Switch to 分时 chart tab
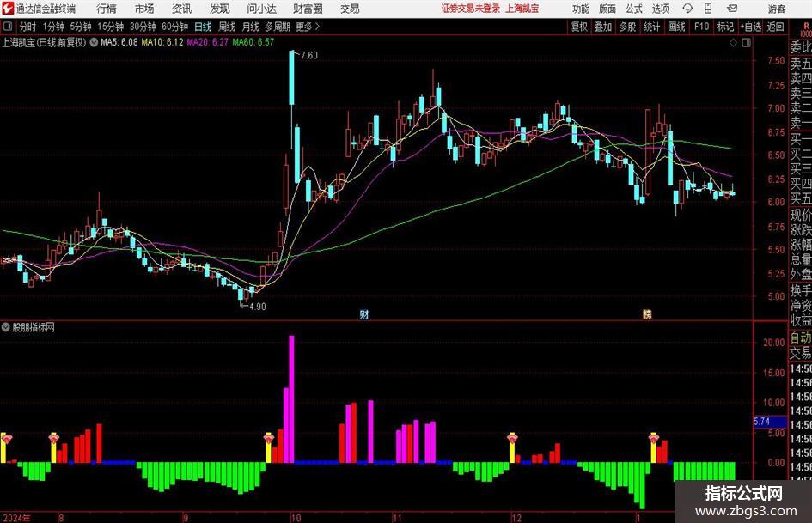812x523 pixels. point(28,27)
